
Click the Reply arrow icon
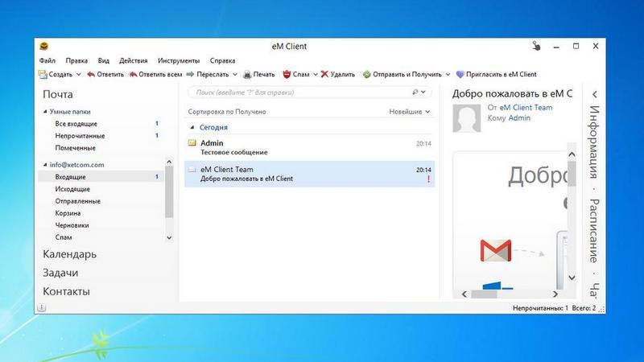pos(91,74)
